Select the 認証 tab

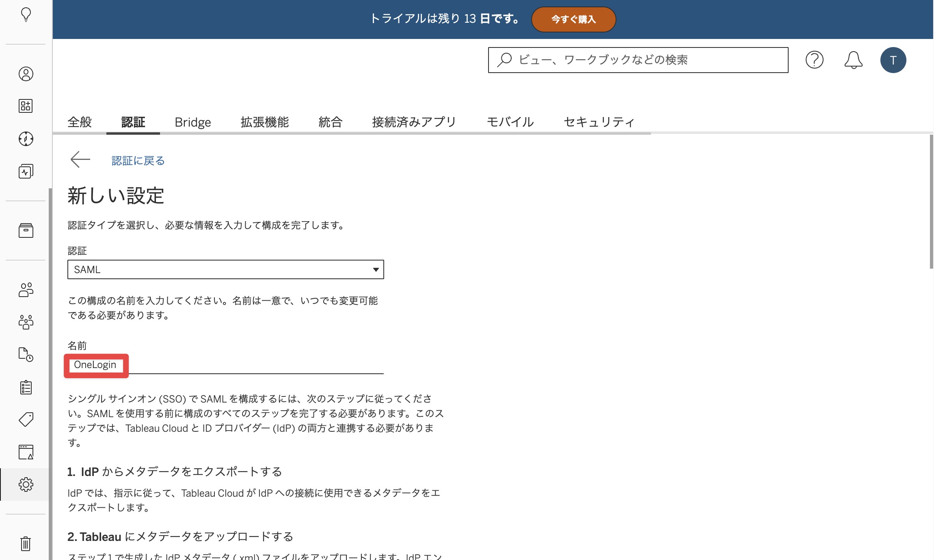point(133,122)
